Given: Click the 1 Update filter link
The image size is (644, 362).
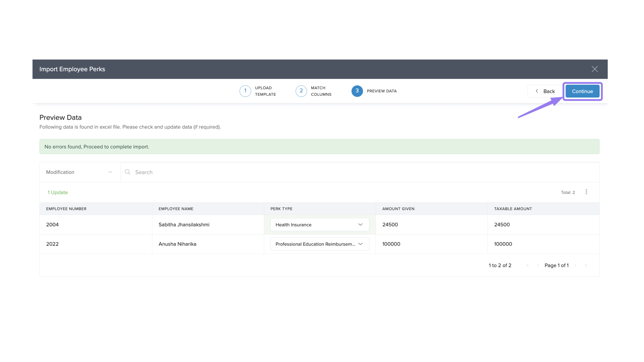Looking at the screenshot, I should click(58, 192).
